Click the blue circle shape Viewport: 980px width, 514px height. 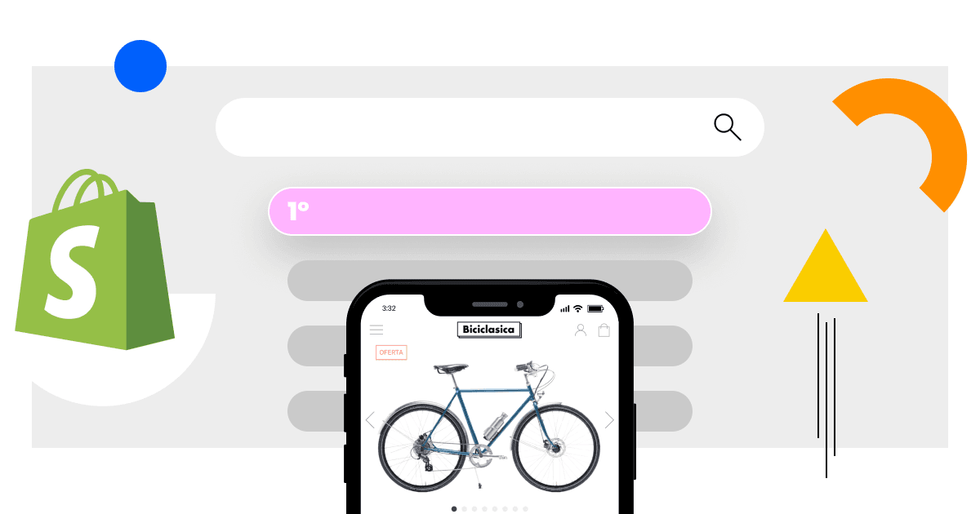(140, 66)
